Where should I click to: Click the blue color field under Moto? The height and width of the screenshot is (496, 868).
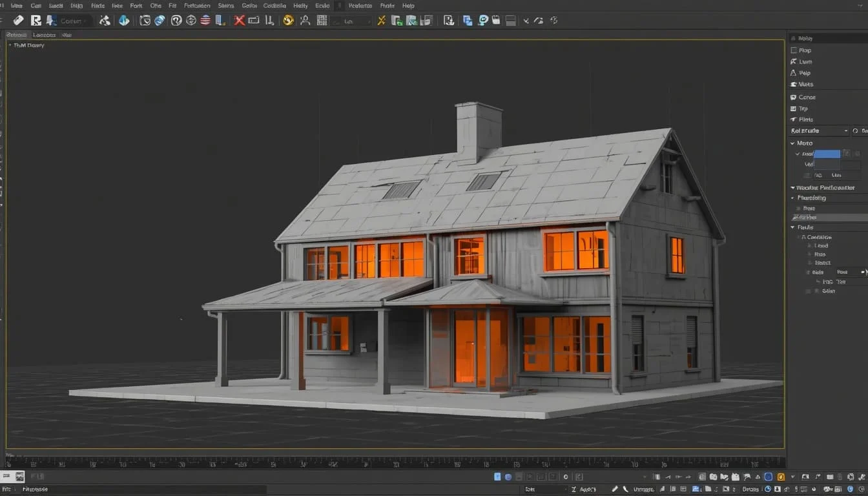[x=827, y=154]
